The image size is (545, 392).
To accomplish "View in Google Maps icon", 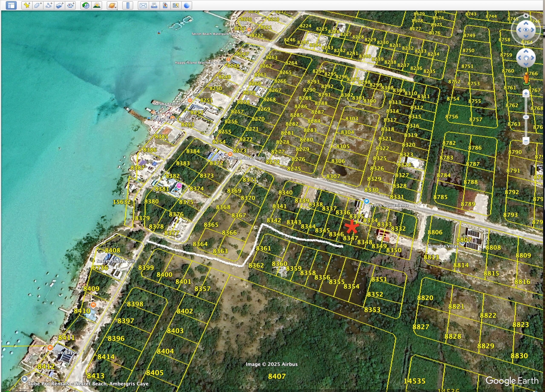I will [x=176, y=5].
